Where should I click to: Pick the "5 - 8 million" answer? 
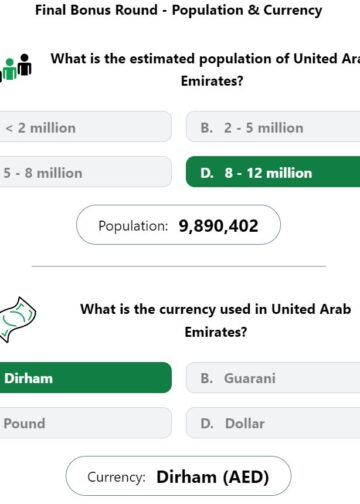pos(86,172)
